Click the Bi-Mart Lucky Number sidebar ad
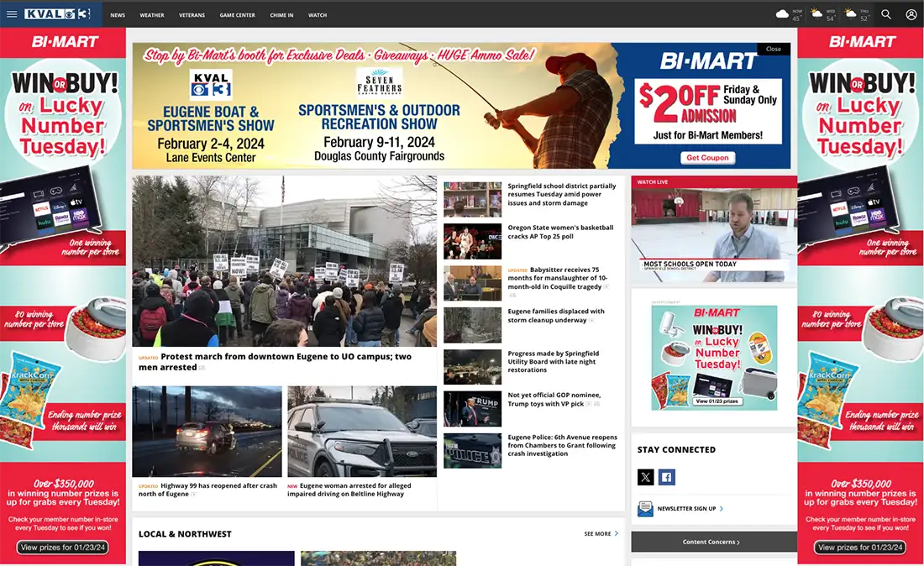 (x=714, y=358)
